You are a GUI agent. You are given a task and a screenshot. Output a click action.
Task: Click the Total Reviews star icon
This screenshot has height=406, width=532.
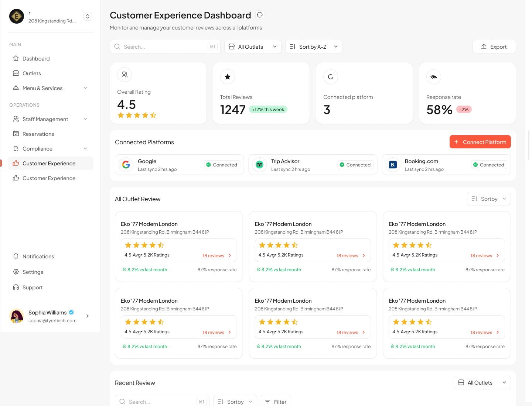(228, 77)
